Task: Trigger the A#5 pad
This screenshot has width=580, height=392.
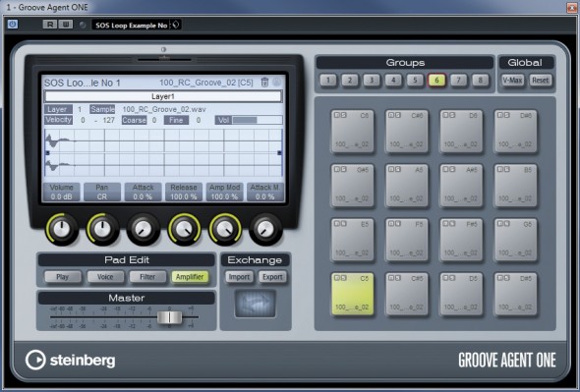Action: coord(461,186)
